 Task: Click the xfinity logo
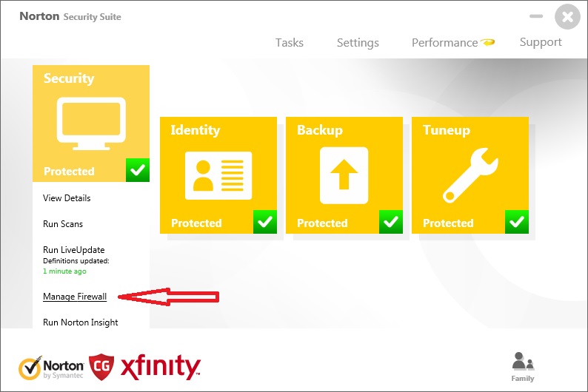(x=161, y=368)
